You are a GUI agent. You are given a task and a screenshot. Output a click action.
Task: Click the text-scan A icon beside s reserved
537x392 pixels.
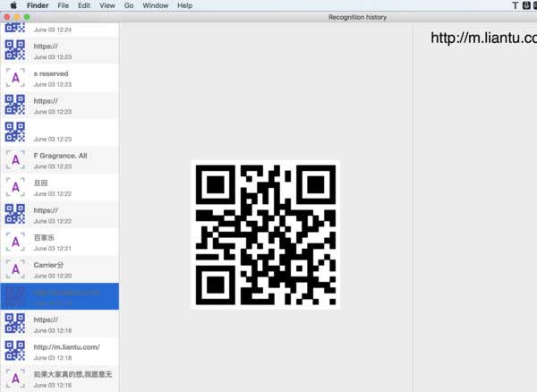tap(15, 78)
